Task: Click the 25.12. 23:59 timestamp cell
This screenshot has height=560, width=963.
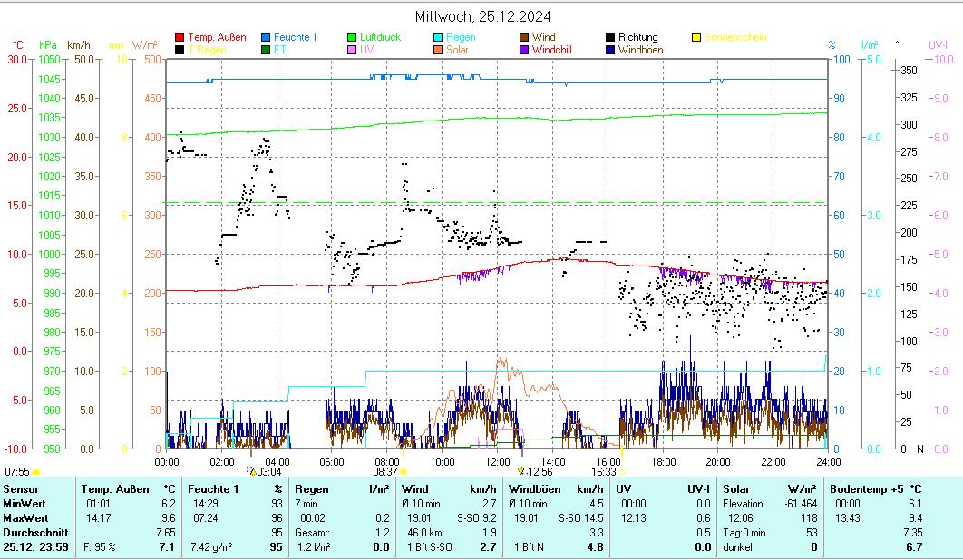Action: click(x=35, y=547)
